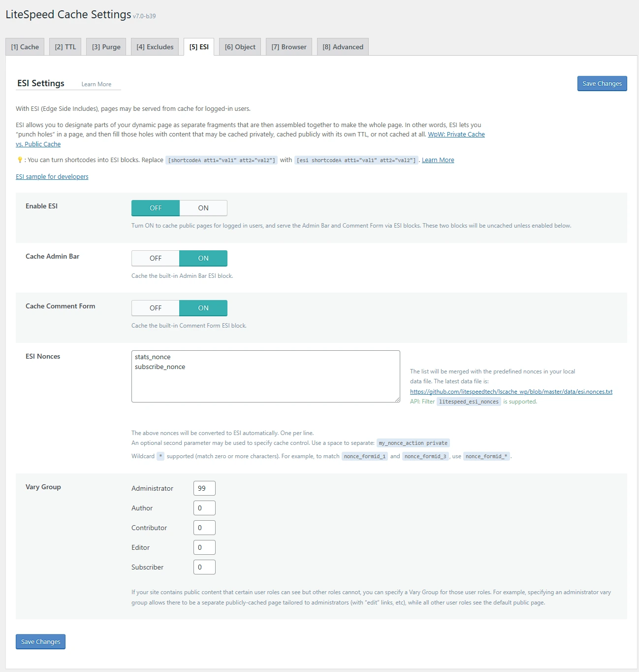639x672 pixels.
Task: Open the [2] TTL tab
Action: click(65, 47)
